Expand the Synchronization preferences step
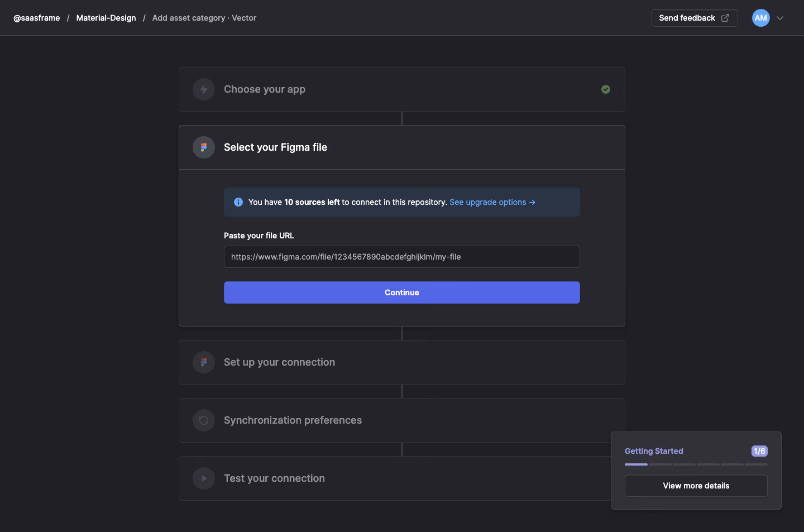804x532 pixels. (402, 420)
